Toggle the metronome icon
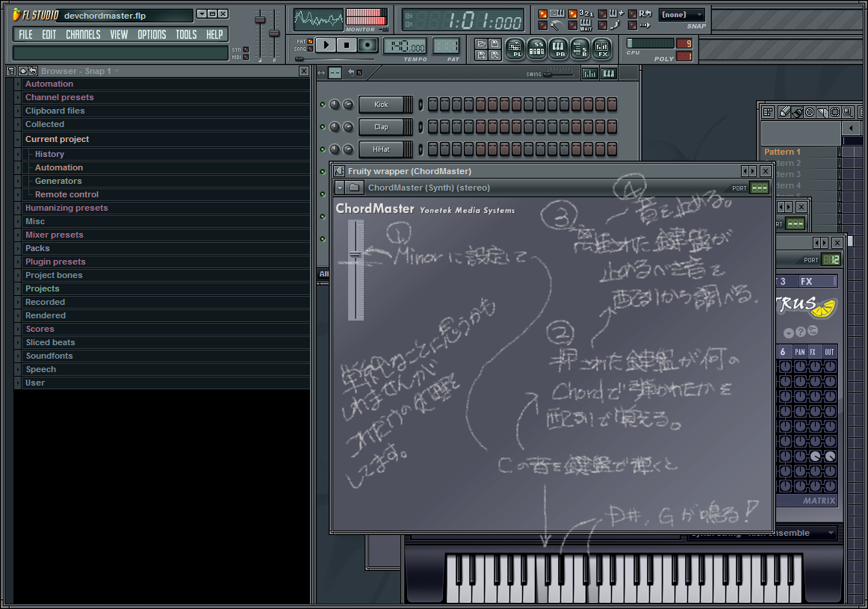The height and width of the screenshot is (609, 868). (x=557, y=25)
